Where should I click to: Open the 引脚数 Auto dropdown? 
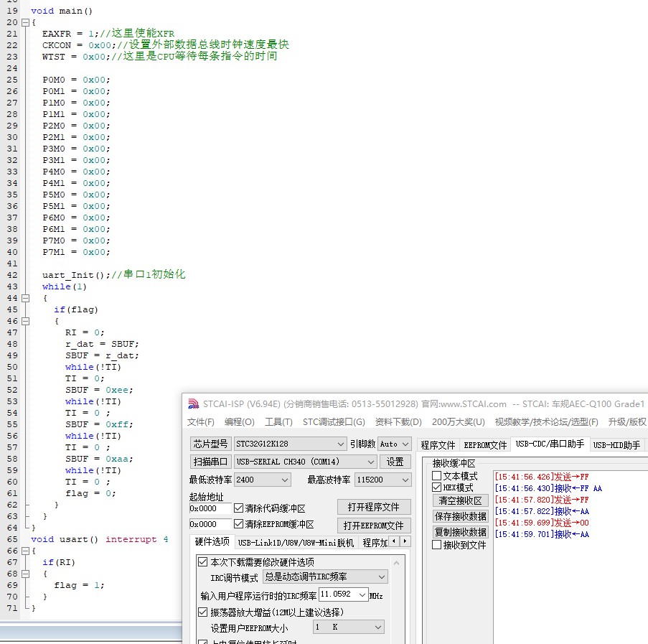tap(394, 444)
